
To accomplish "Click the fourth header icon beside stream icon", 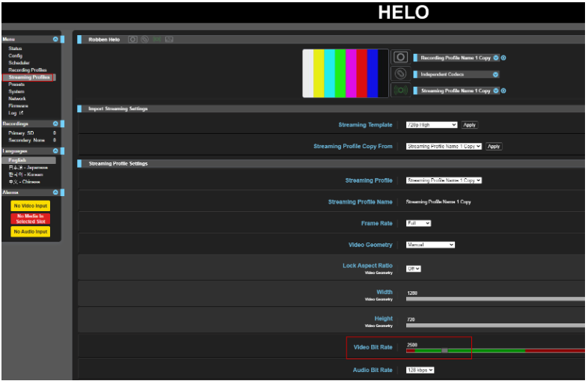I will click(169, 40).
